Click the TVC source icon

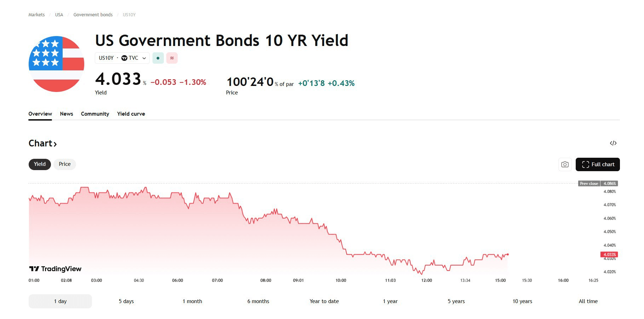[124, 58]
